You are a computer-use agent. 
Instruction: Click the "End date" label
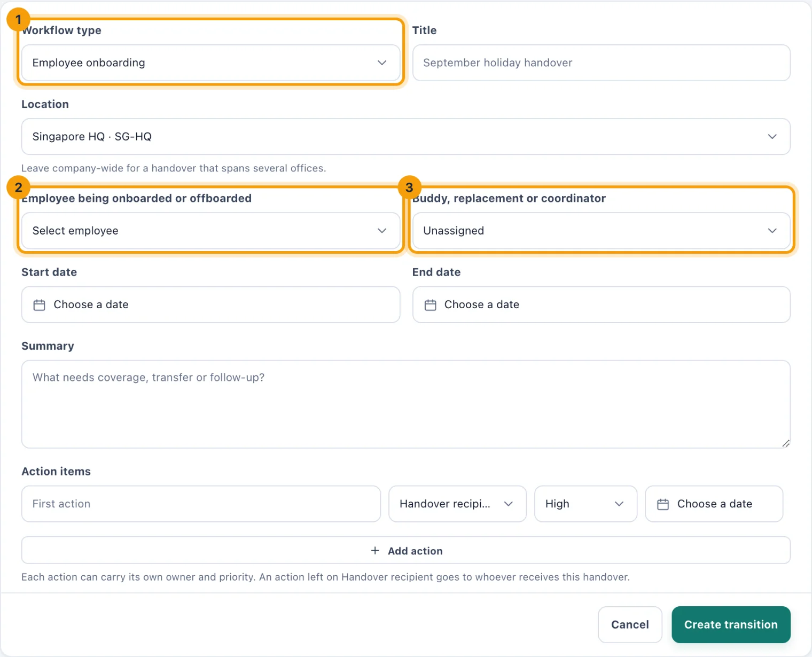(x=436, y=272)
